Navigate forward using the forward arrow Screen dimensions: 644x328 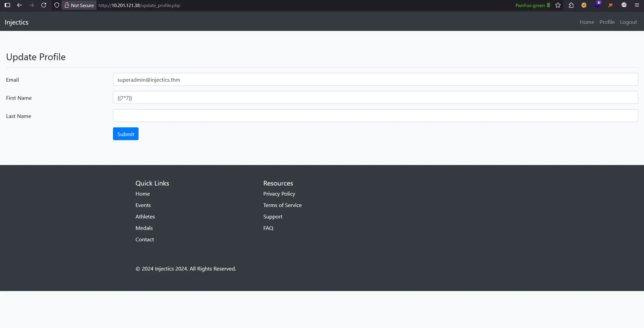(x=32, y=5)
